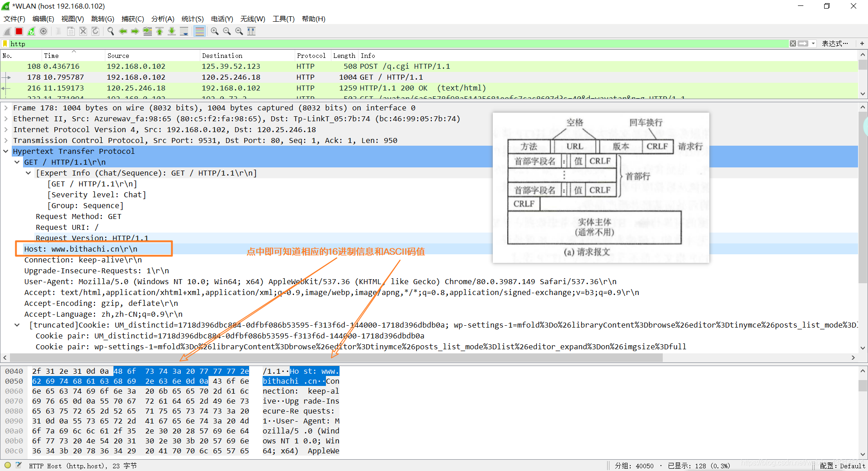Restart the current capture
The image size is (868, 471).
click(x=31, y=31)
